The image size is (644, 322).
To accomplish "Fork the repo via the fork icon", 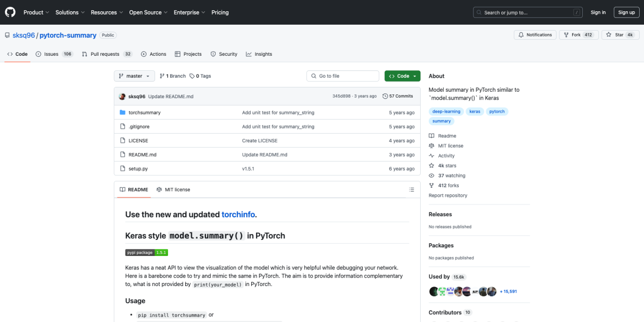I will tap(567, 34).
